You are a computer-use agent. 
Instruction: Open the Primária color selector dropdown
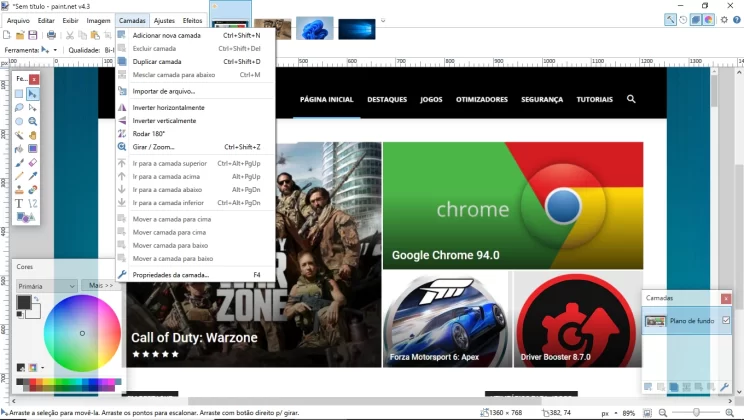pos(46,286)
